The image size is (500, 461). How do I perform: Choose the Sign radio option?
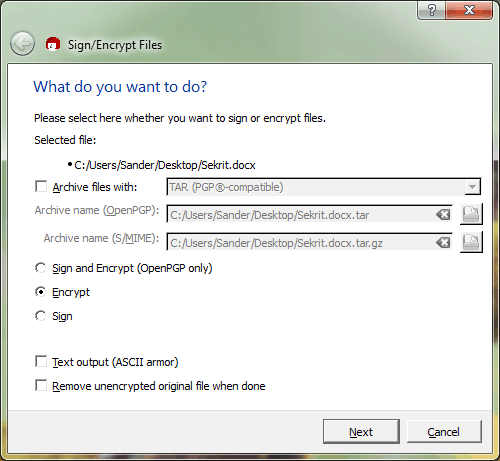click(41, 316)
